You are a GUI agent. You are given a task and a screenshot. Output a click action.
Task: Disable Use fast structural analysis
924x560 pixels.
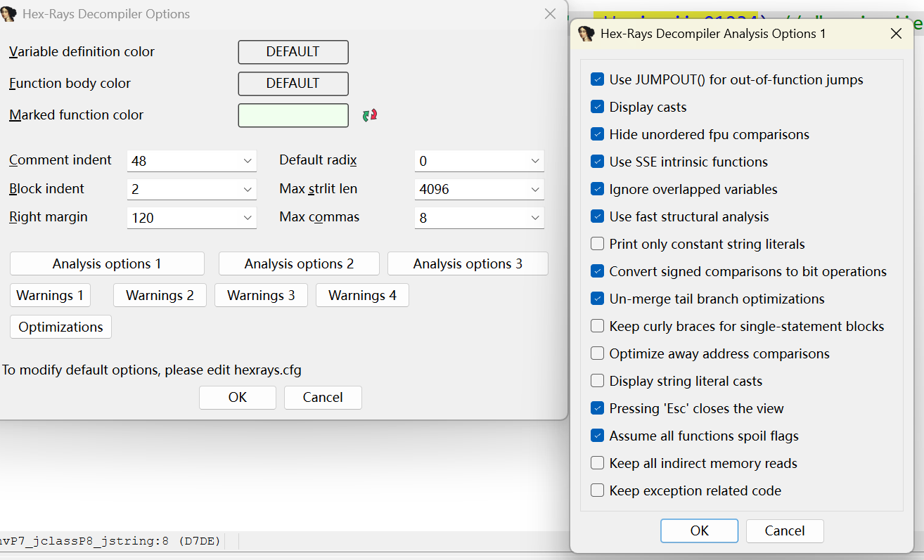point(598,217)
